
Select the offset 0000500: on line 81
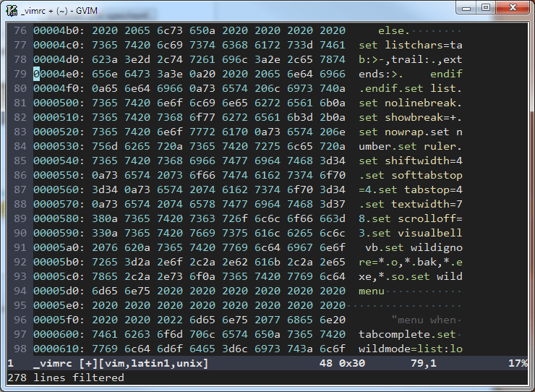pos(59,103)
